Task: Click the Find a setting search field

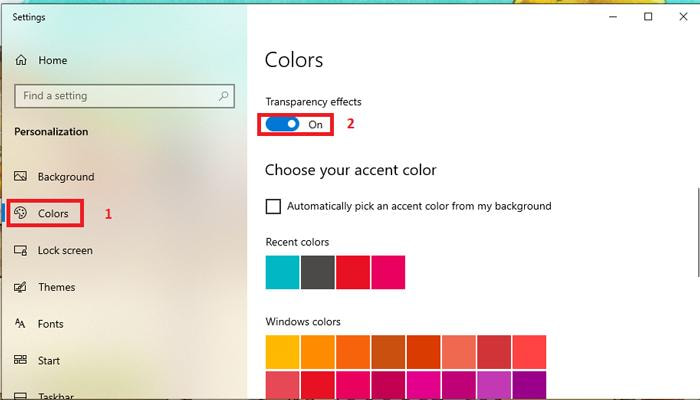Action: tap(125, 96)
